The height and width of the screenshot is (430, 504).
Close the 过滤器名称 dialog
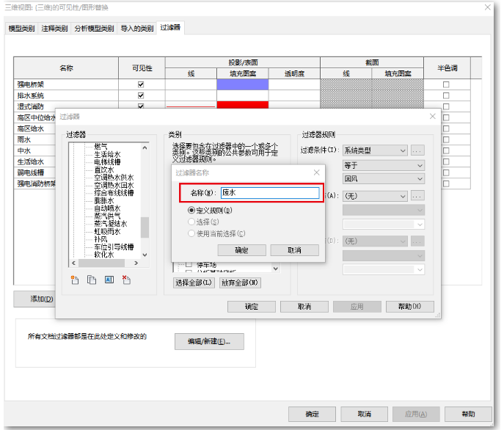(317, 172)
